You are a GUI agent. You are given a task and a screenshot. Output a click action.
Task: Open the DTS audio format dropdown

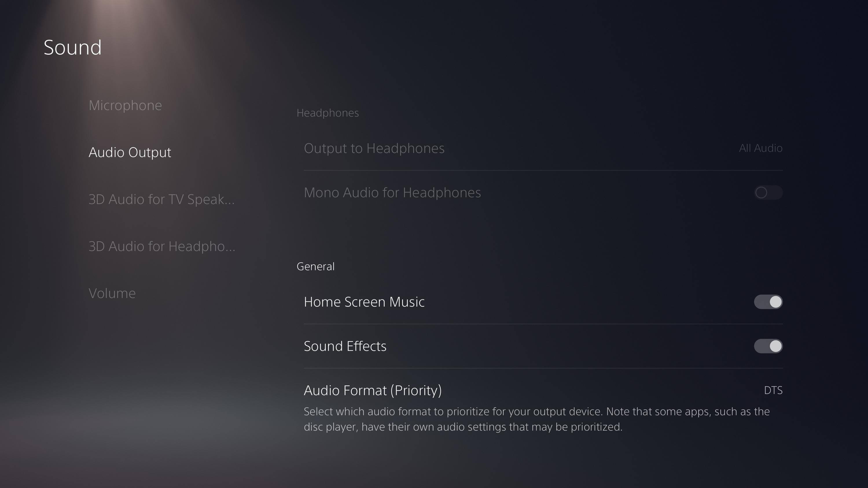tap(773, 390)
